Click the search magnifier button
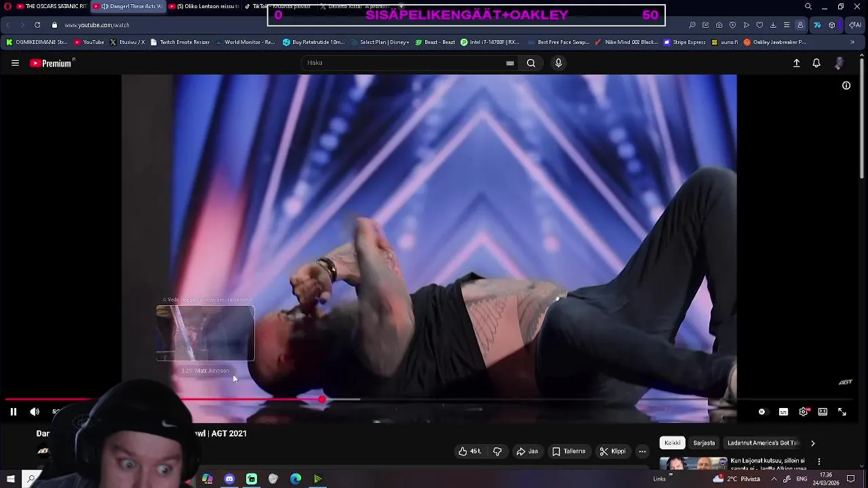Screen dimensions: 868x488 531,63
